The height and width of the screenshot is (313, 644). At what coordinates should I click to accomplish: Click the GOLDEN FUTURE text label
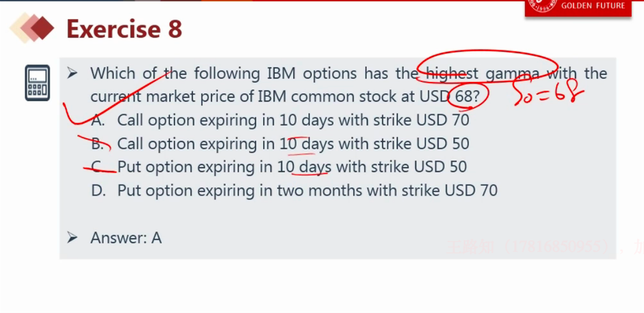593,6
